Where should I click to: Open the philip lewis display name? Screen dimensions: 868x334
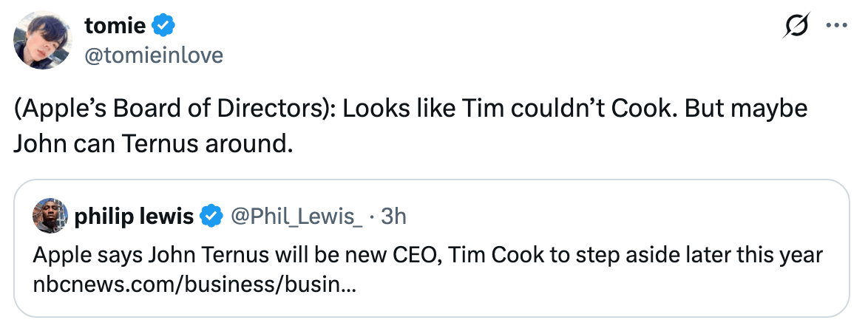pyautogui.click(x=134, y=217)
